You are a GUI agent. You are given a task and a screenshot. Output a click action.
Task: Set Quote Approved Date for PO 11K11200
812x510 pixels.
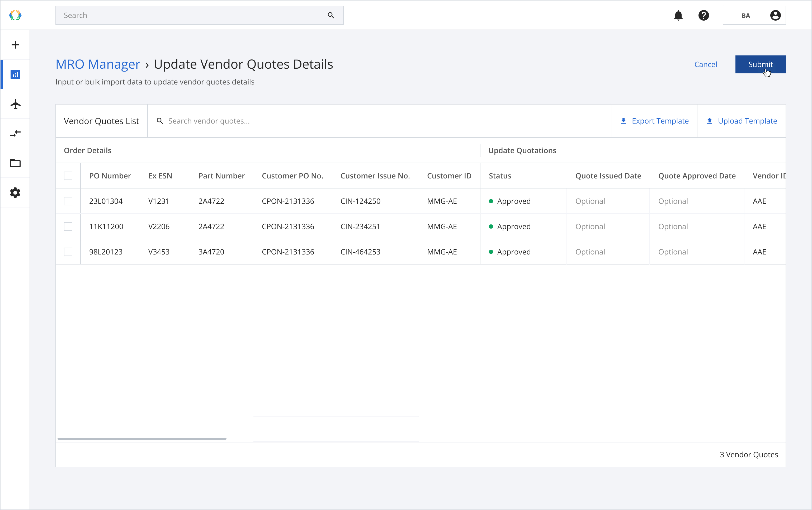[x=697, y=226]
